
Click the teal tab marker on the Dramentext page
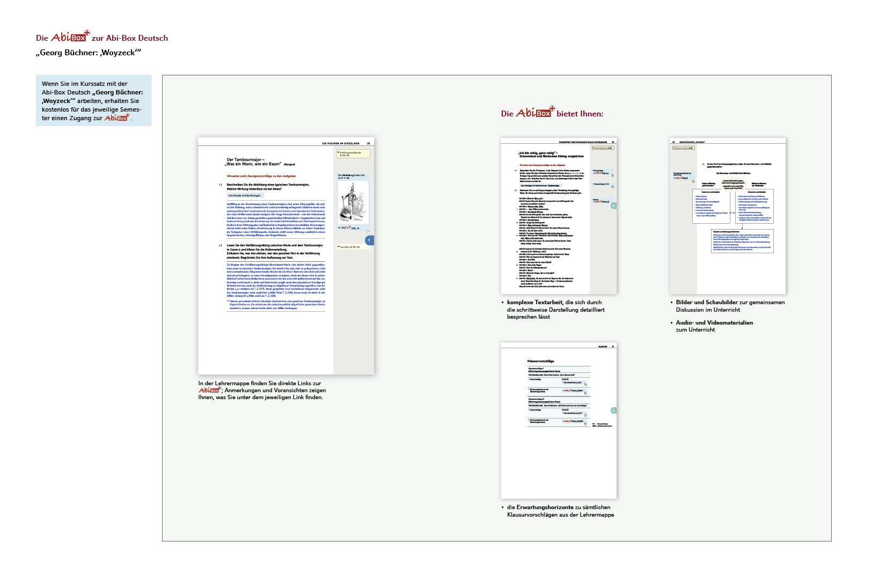[613, 205]
